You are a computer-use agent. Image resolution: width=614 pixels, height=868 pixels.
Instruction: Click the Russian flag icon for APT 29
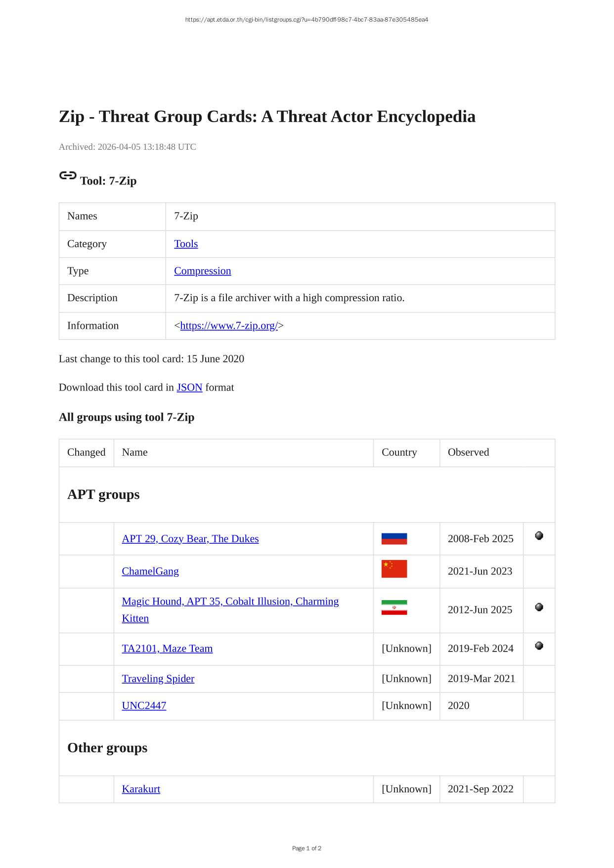pyautogui.click(x=394, y=539)
